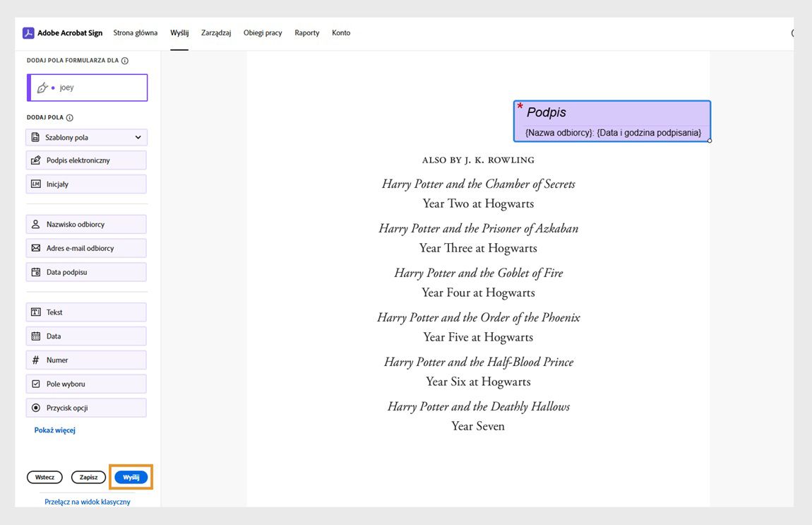Image resolution: width=812 pixels, height=525 pixels.
Task: Click resize handle of Podpis field
Action: [x=710, y=141]
